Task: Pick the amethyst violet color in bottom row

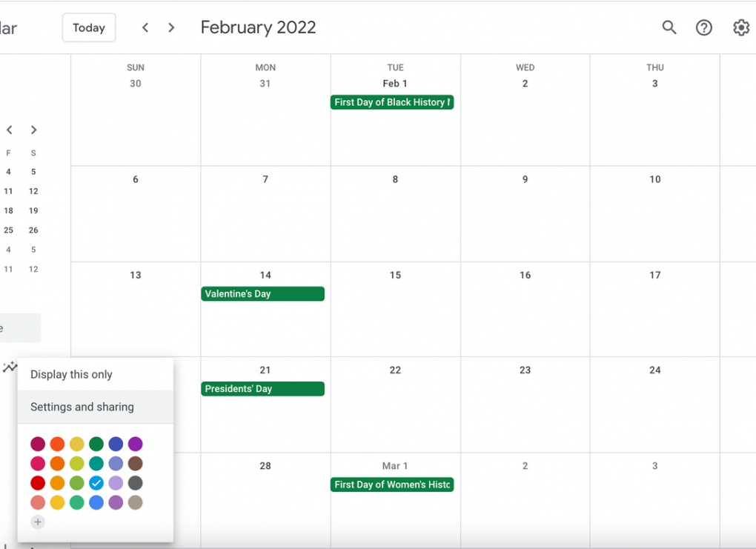Action: (116, 502)
